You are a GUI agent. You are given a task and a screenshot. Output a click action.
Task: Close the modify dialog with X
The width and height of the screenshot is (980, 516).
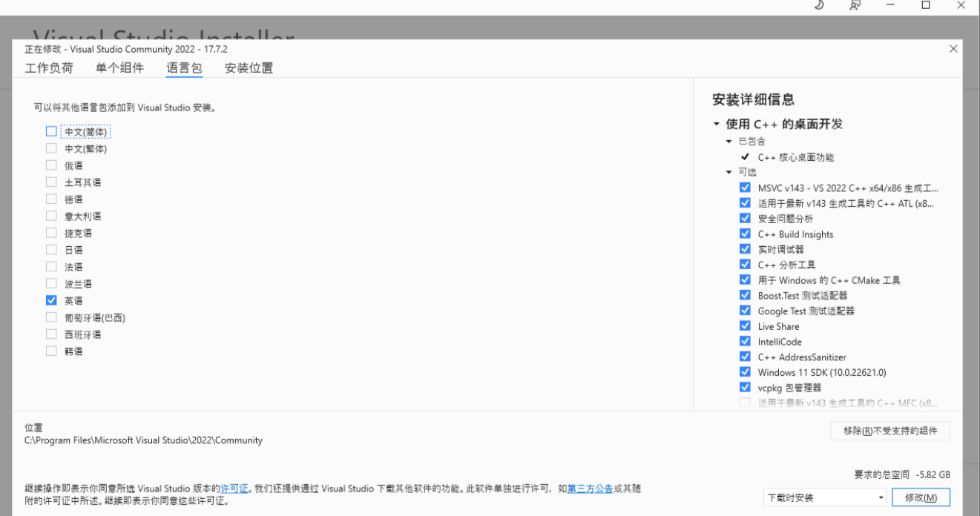coord(953,48)
